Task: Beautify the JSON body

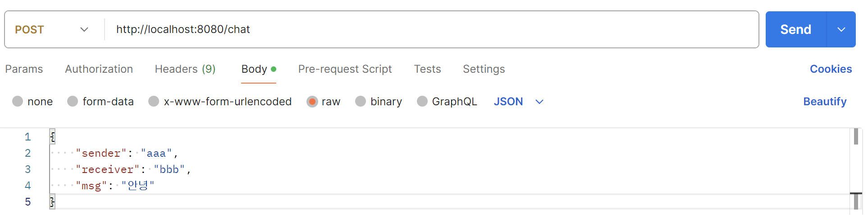Action: (x=825, y=102)
